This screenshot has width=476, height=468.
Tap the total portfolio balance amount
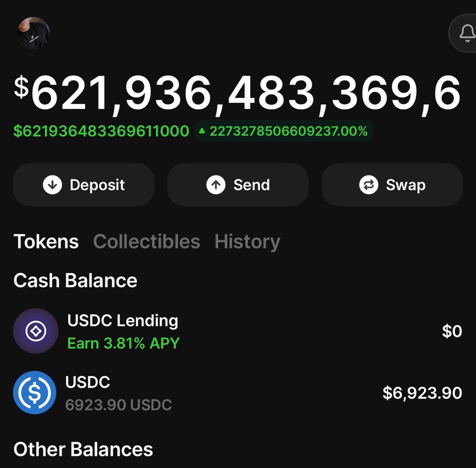point(237,93)
